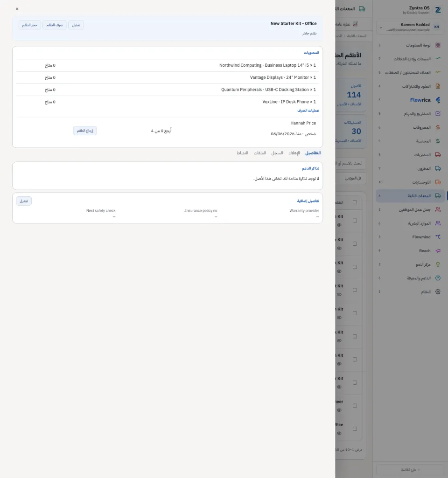
Task: Click the eye icon on first Kit row
Action: click(x=339, y=225)
